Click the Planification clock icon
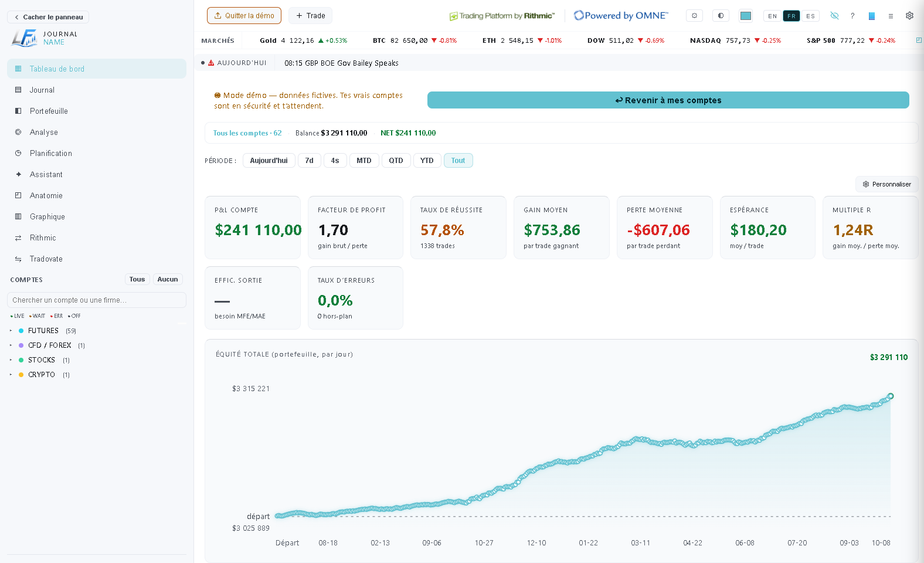924x563 pixels. click(18, 153)
